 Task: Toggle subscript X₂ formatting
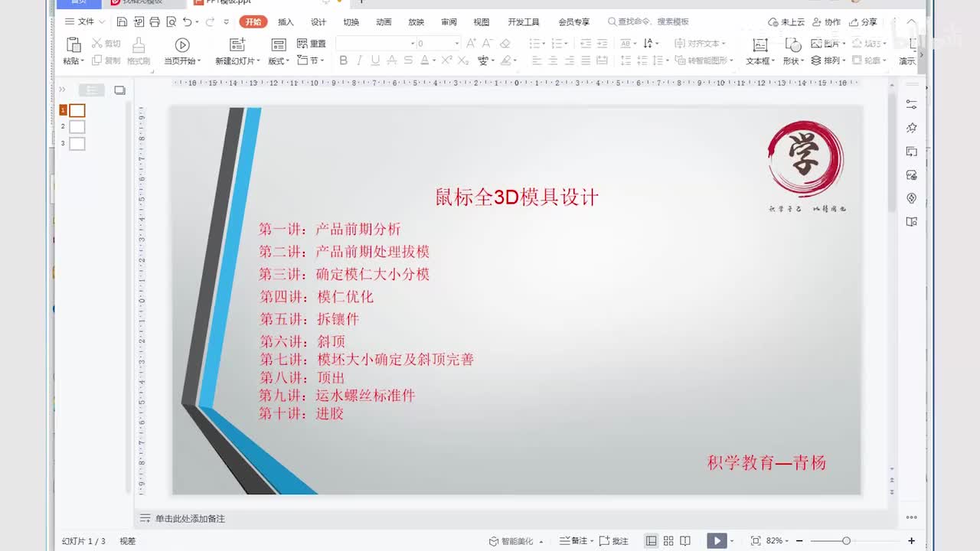(462, 60)
